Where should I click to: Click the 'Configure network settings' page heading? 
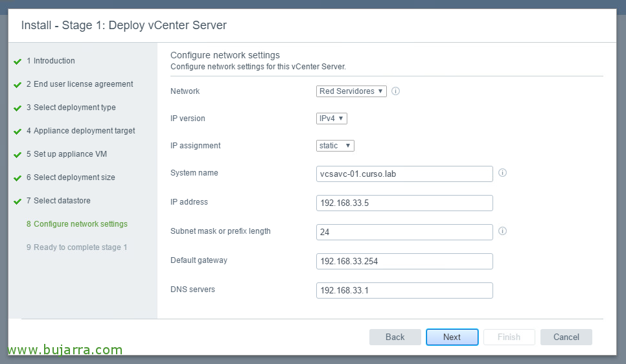coord(225,55)
